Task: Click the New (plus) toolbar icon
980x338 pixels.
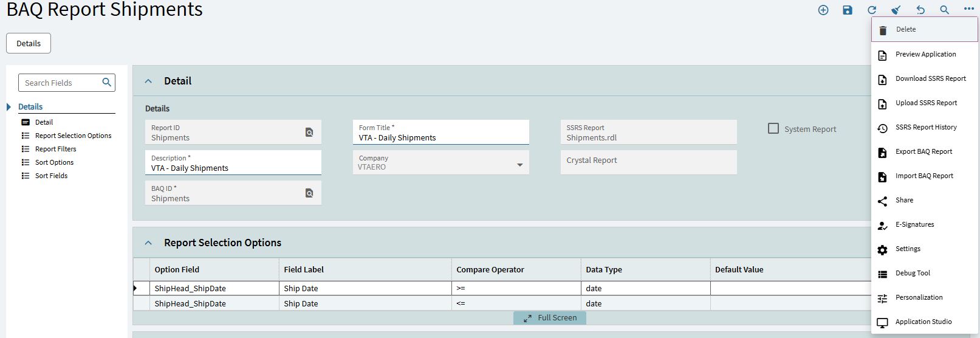Action: (x=823, y=10)
